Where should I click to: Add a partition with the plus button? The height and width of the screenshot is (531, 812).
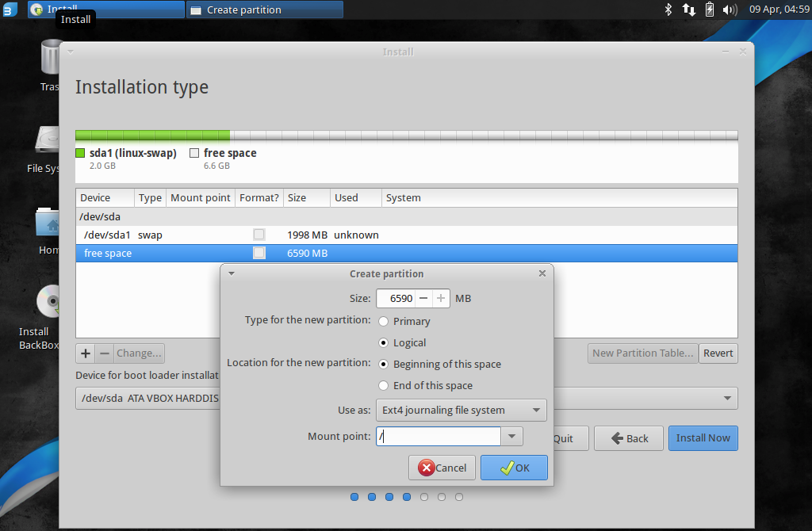tap(86, 353)
